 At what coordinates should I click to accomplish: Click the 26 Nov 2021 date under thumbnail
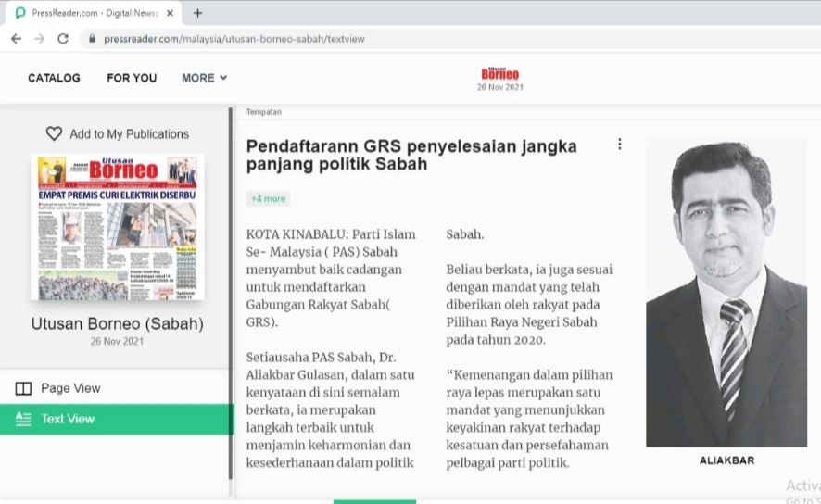coord(117,341)
